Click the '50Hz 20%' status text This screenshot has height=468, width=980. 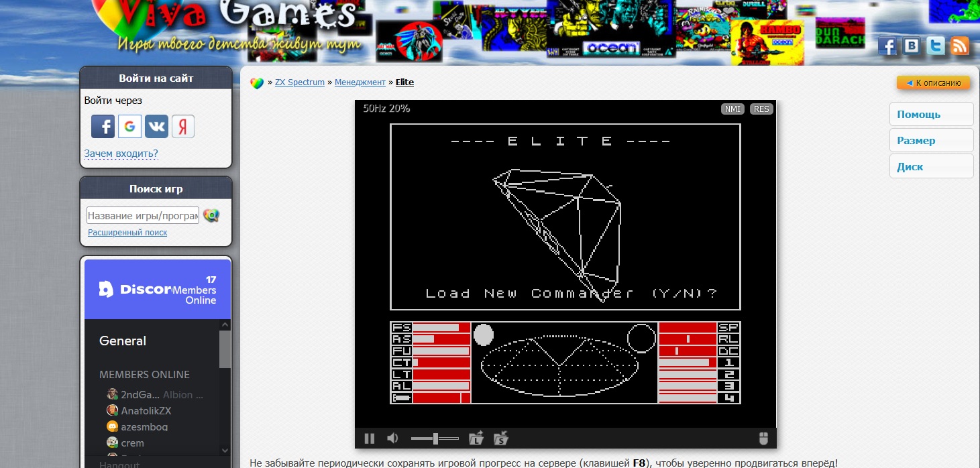coord(386,109)
